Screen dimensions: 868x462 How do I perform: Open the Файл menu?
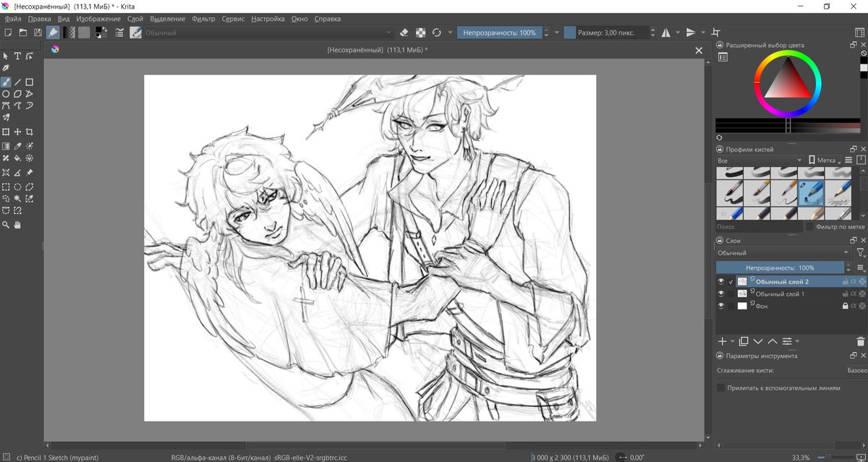click(x=13, y=19)
